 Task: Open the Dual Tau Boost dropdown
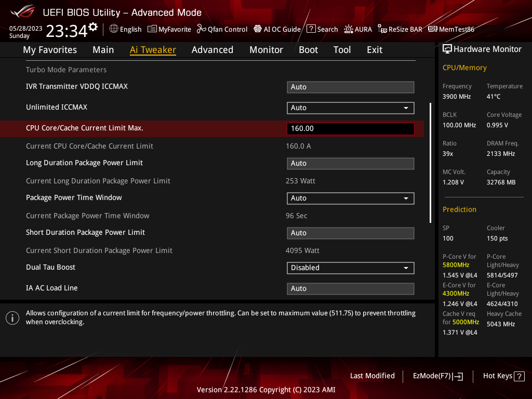pyautogui.click(x=350, y=268)
